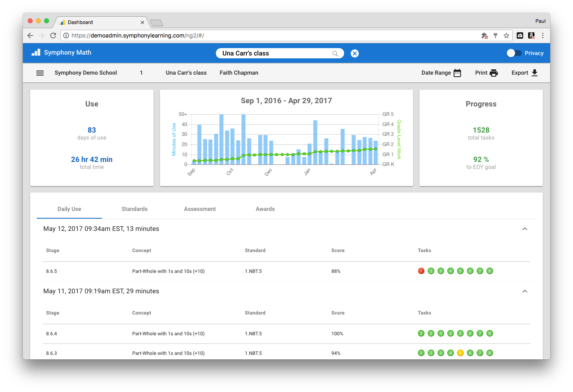Click the concept text in row 8.6.3
The image size is (573, 392).
click(168, 353)
